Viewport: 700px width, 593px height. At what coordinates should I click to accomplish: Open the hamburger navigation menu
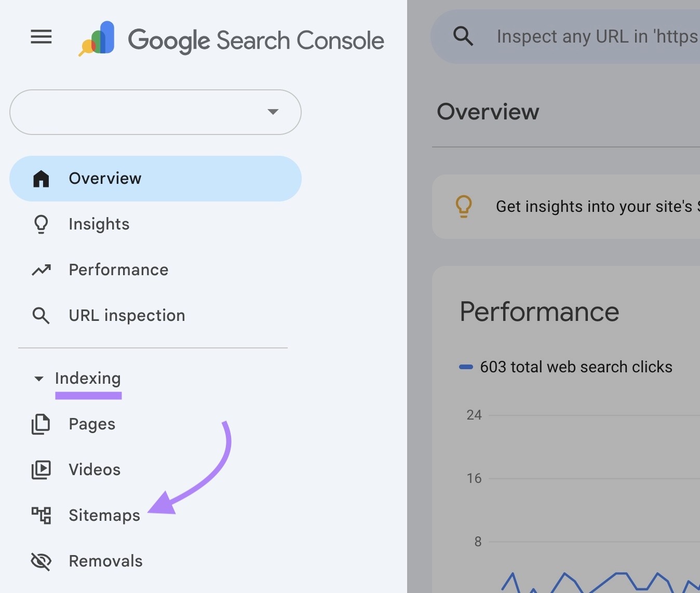(x=41, y=36)
